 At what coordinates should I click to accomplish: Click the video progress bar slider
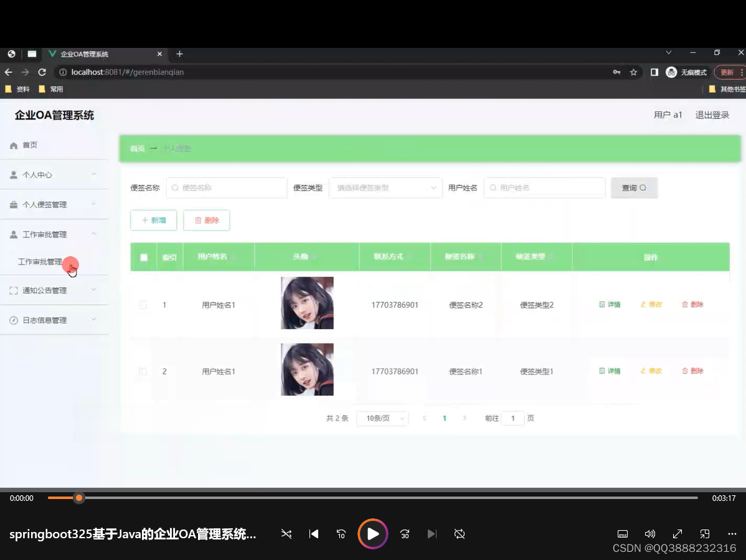tap(78, 498)
